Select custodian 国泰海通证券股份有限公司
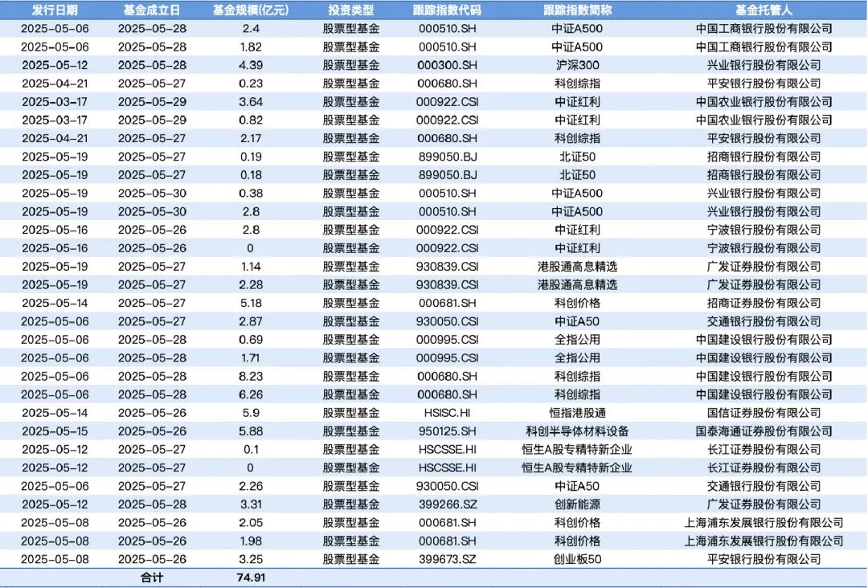Image resolution: width=868 pixels, height=588 pixels. (764, 431)
